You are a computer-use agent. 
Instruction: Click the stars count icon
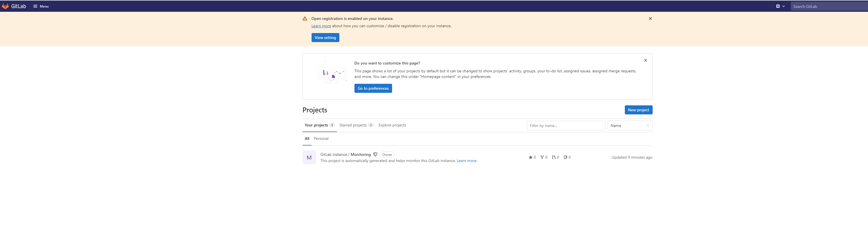tap(530, 157)
